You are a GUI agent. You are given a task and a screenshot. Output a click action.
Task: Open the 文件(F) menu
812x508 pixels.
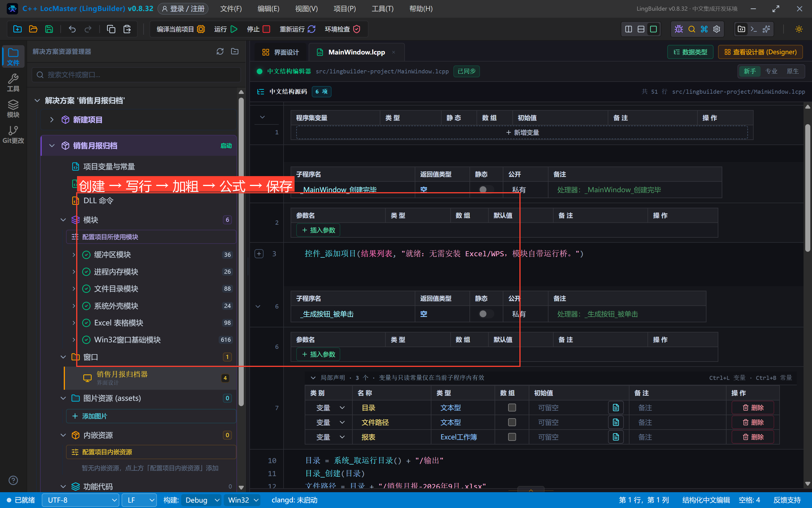(231, 9)
